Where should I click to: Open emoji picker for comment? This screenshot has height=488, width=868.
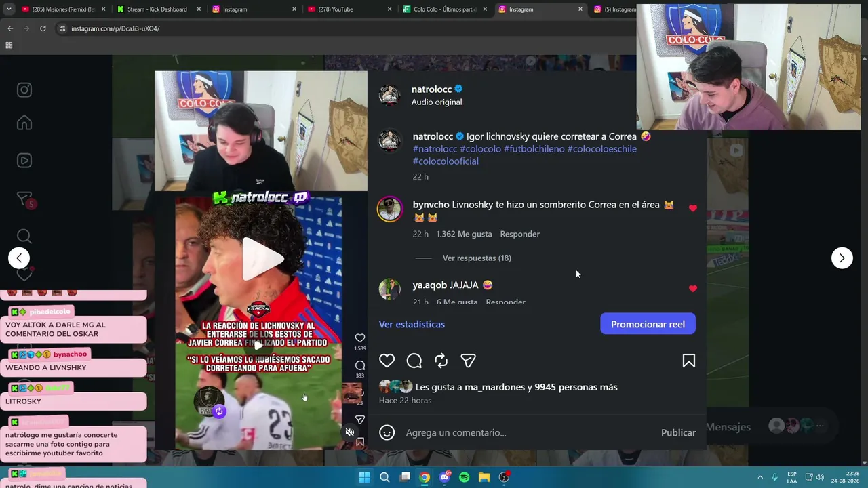[x=387, y=432]
